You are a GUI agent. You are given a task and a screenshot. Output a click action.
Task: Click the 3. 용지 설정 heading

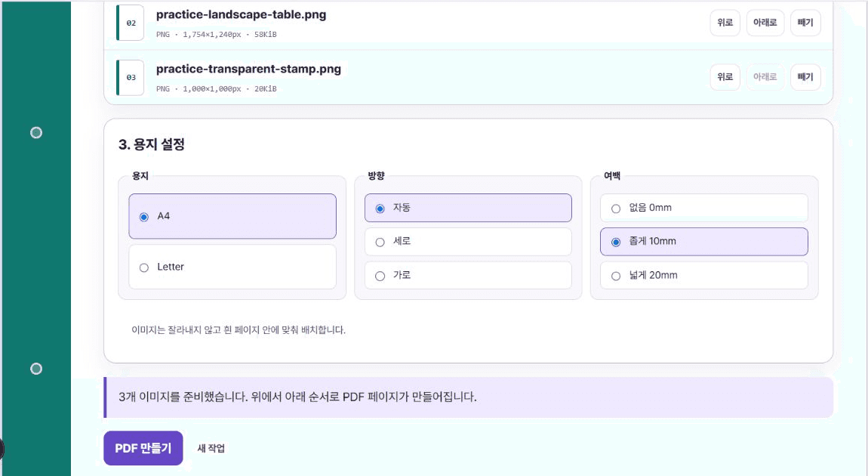152,144
